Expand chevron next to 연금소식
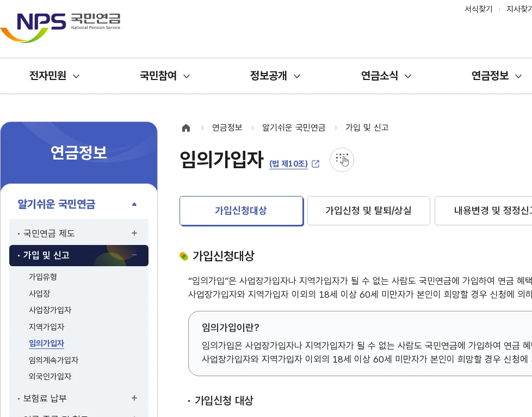The image size is (532, 417). [x=408, y=76]
